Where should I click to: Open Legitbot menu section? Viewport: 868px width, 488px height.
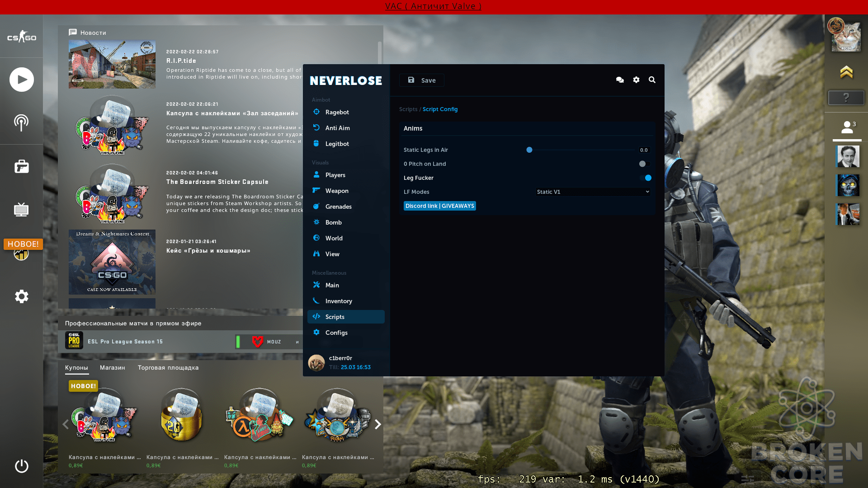(x=346, y=144)
